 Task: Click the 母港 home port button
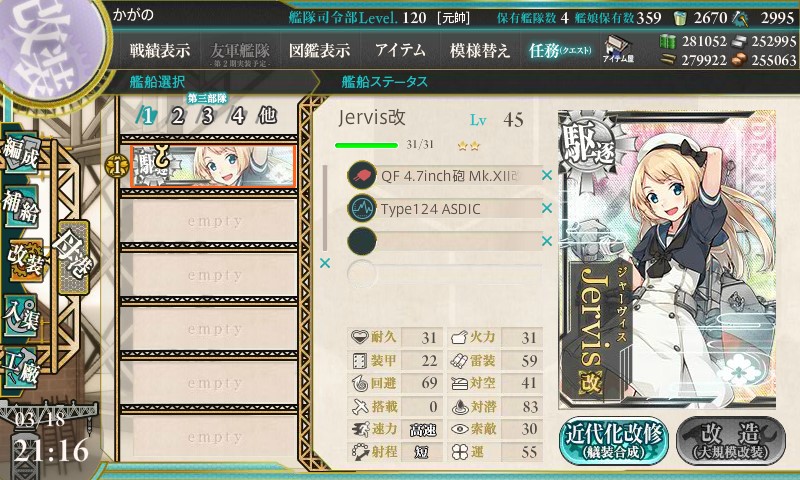click(x=73, y=257)
